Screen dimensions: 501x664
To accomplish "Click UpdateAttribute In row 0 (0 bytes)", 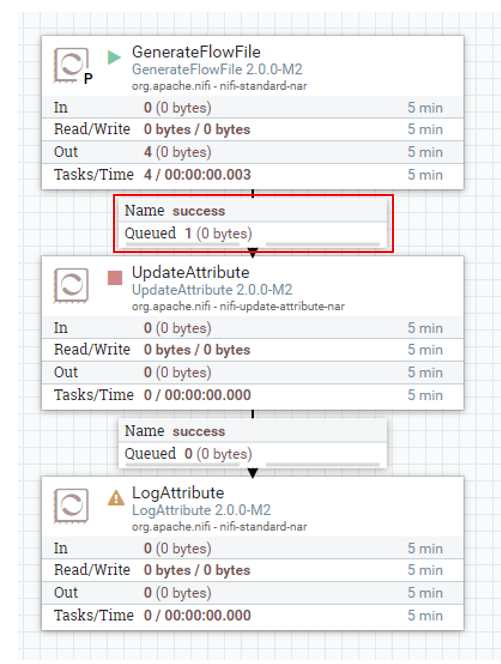I will [x=253, y=328].
